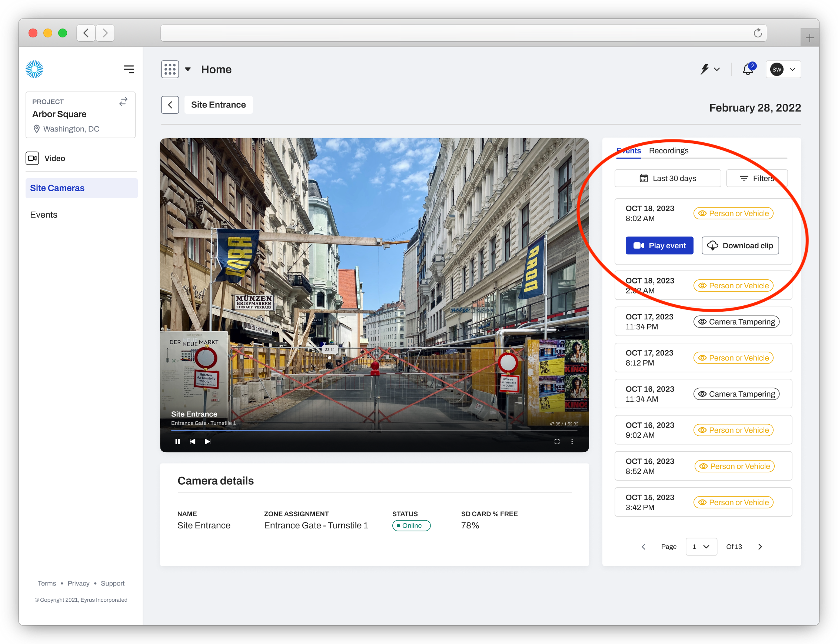Image resolution: width=838 pixels, height=644 pixels.
Task: Expand the app launcher dropdown arrow
Action: (188, 69)
